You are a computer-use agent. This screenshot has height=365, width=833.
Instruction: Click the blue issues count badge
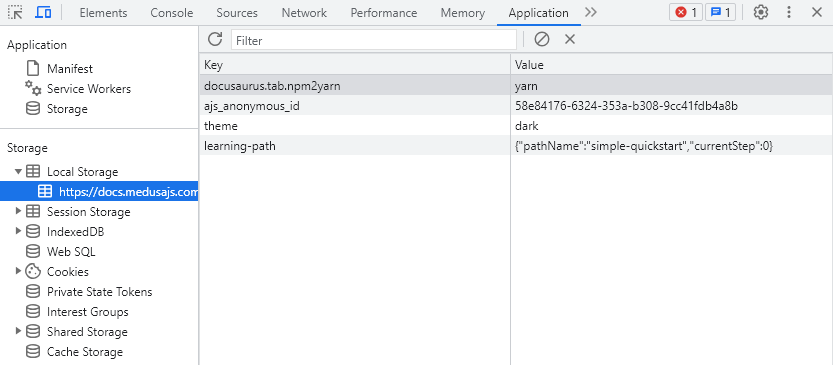(x=720, y=12)
